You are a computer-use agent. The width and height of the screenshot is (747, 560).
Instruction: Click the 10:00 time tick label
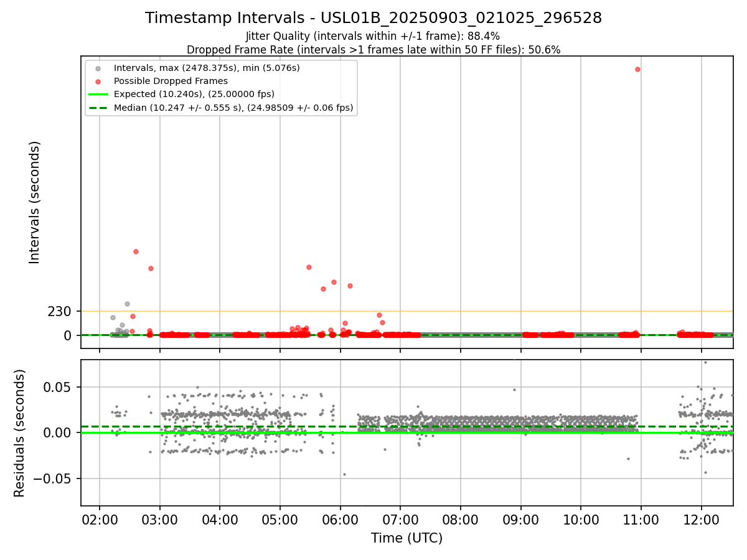[581, 519]
